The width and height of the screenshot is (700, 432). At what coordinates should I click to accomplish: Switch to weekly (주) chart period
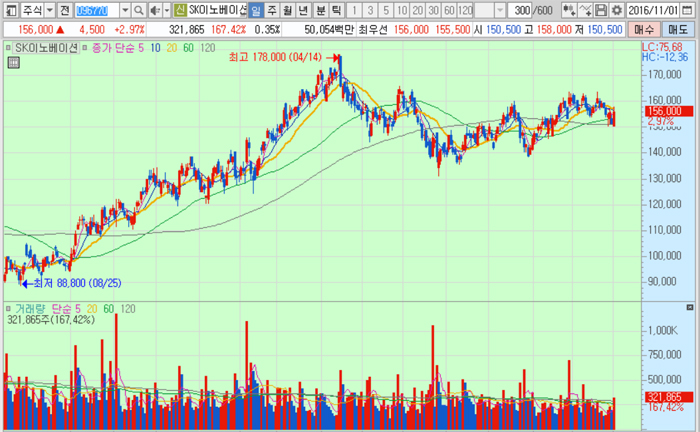[x=272, y=10]
